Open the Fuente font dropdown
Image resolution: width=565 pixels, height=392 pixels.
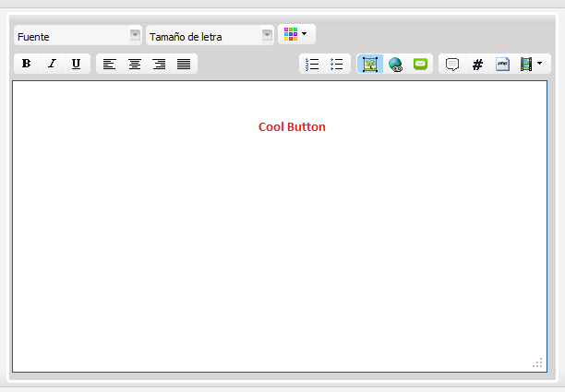[135, 35]
